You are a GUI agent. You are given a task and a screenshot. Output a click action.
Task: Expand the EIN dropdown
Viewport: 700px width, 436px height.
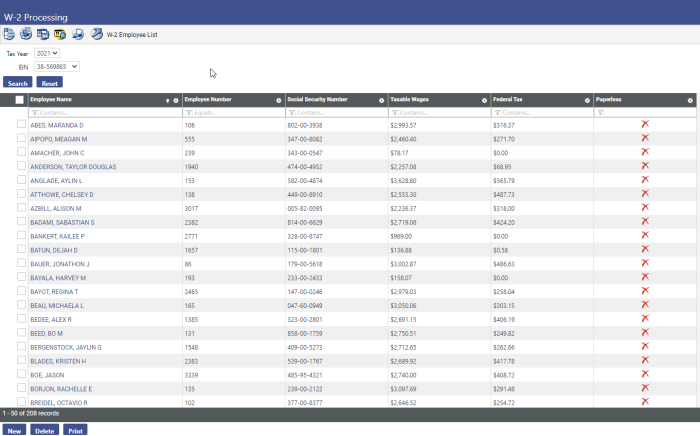click(x=56, y=67)
